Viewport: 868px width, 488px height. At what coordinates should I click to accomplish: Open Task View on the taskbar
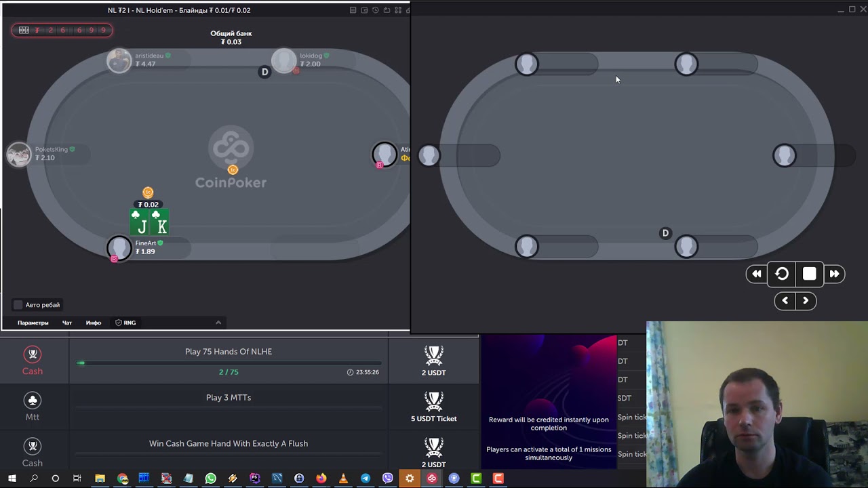point(77,479)
